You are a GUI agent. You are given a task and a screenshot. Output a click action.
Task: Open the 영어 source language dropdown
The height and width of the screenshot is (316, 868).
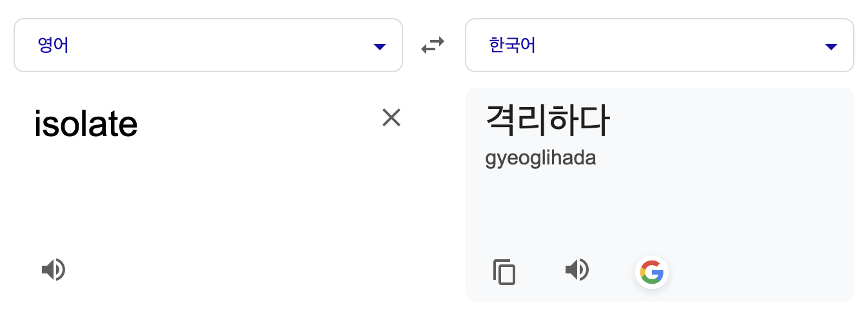[x=208, y=45]
